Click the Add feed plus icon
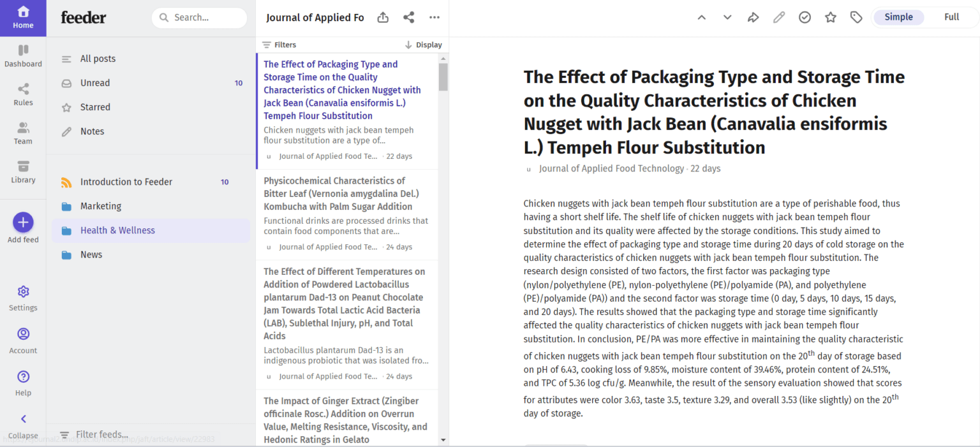This screenshot has width=980, height=447. coord(23,223)
